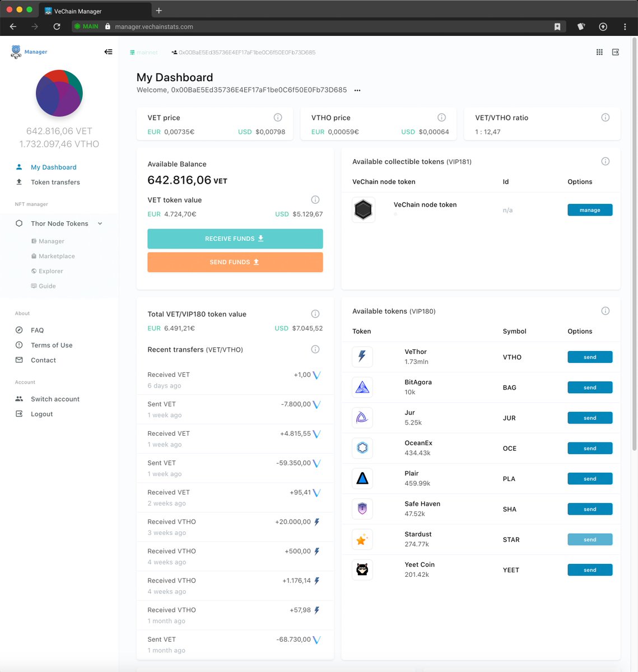Click SEND FUNDS button
638x672 pixels.
(235, 262)
